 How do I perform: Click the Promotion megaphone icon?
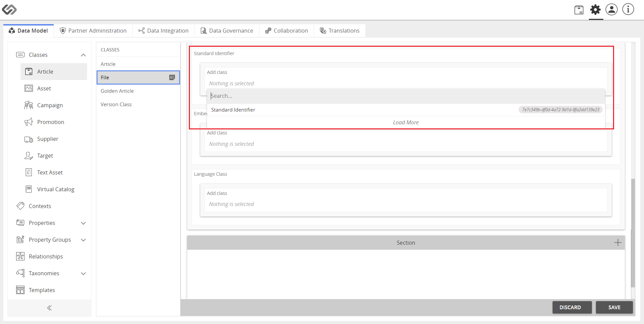(x=29, y=122)
